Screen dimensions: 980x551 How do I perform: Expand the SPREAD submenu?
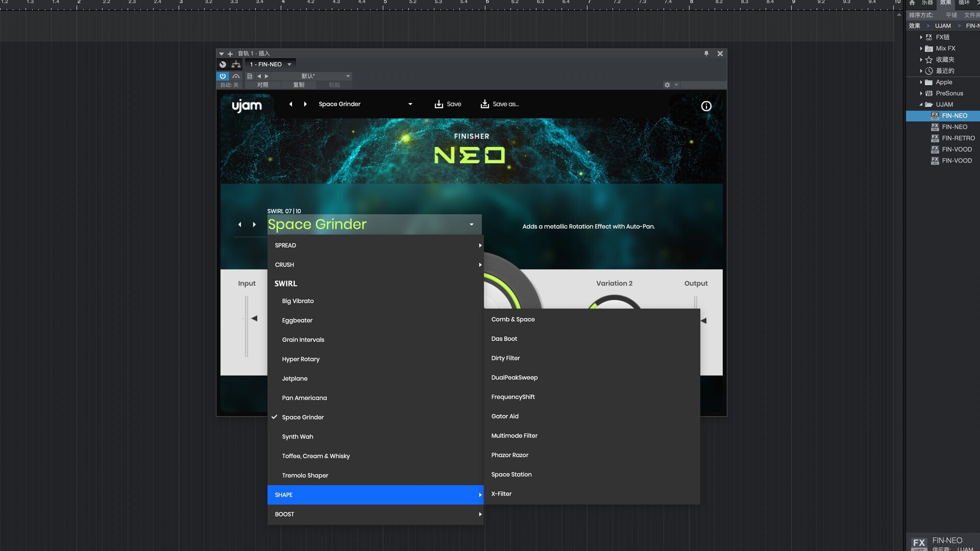[375, 245]
